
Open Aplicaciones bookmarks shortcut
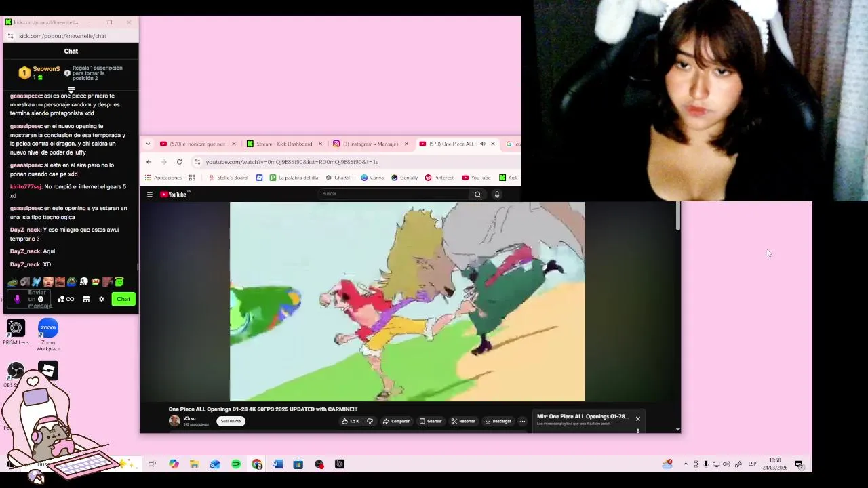(x=163, y=178)
